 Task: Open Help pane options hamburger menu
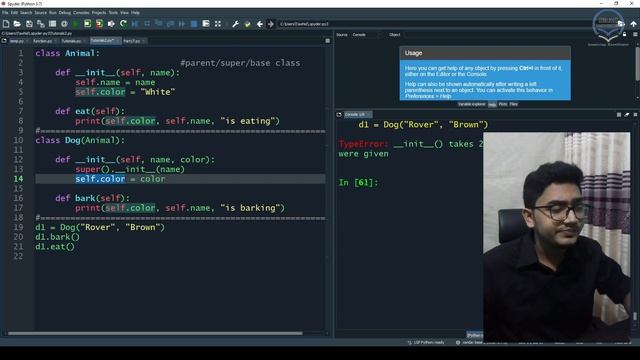[x=635, y=35]
